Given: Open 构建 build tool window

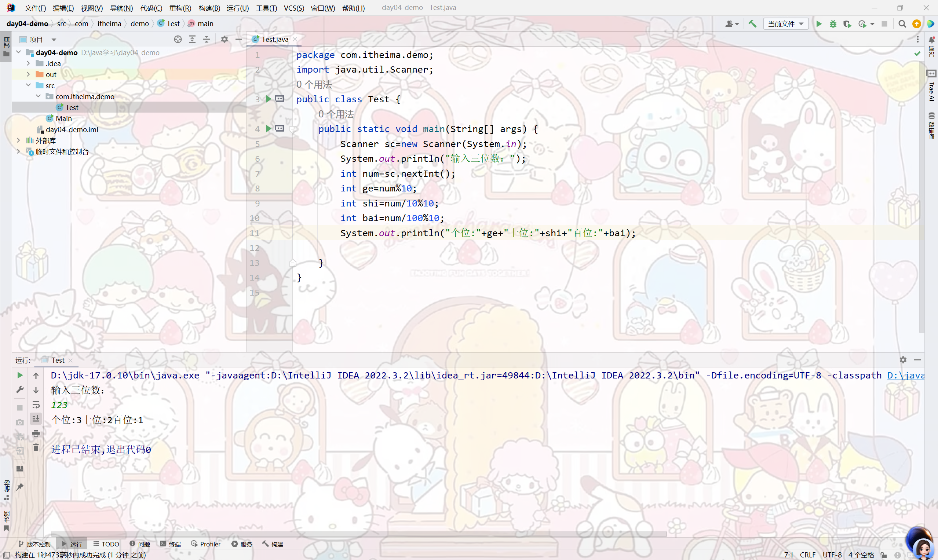Looking at the screenshot, I should point(273,544).
